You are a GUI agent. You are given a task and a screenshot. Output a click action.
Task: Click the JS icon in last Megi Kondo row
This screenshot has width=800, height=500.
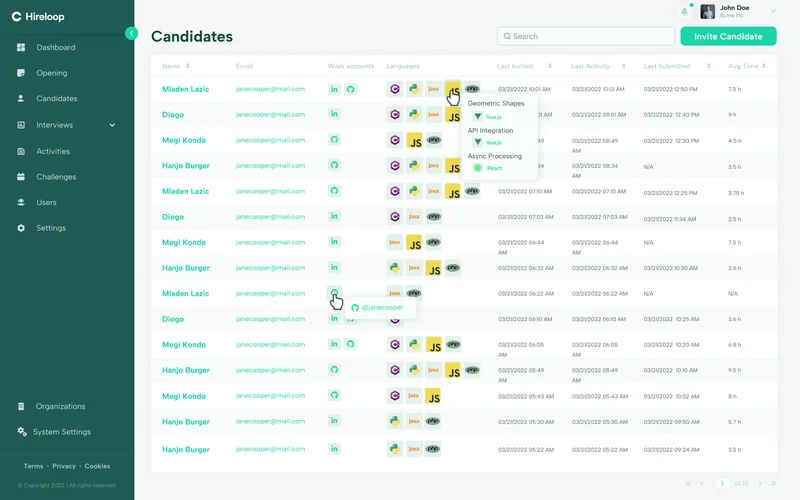click(x=433, y=396)
